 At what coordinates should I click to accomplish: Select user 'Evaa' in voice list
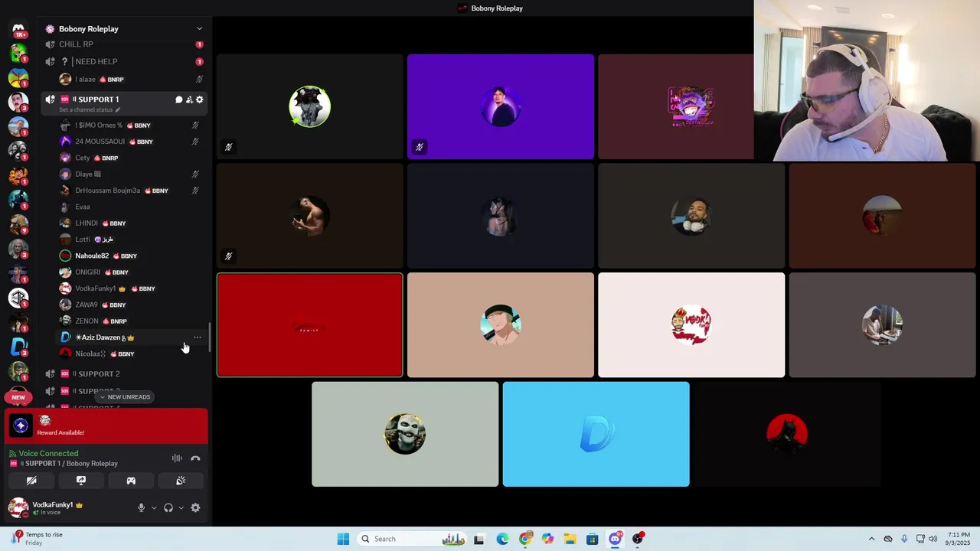[132, 207]
